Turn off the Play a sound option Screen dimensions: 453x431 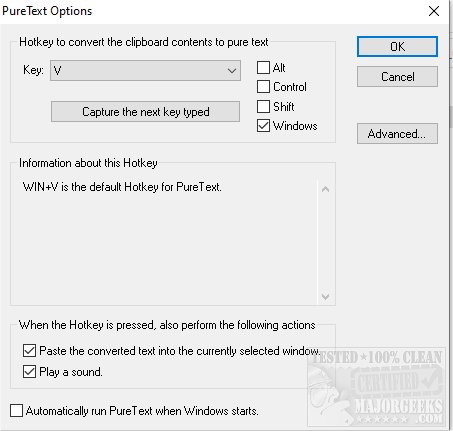click(x=29, y=371)
